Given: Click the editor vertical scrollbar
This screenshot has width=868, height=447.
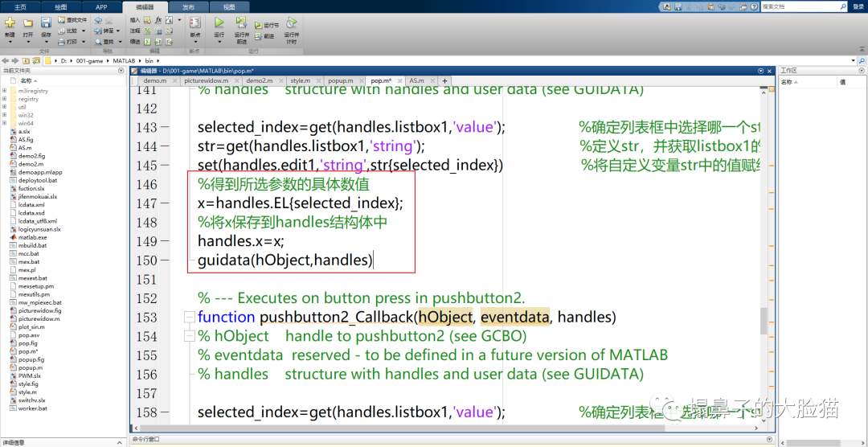Looking at the screenshot, I should coord(764,322).
